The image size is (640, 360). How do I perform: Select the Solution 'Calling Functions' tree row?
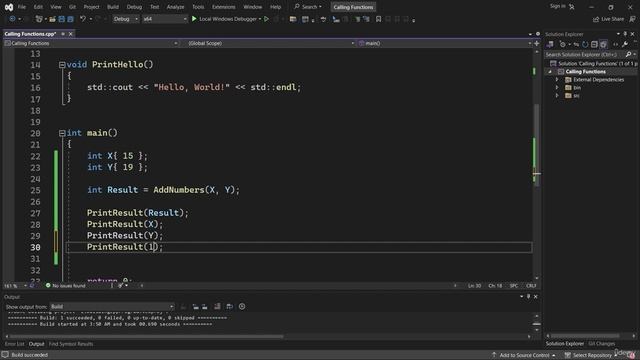[x=593, y=64]
